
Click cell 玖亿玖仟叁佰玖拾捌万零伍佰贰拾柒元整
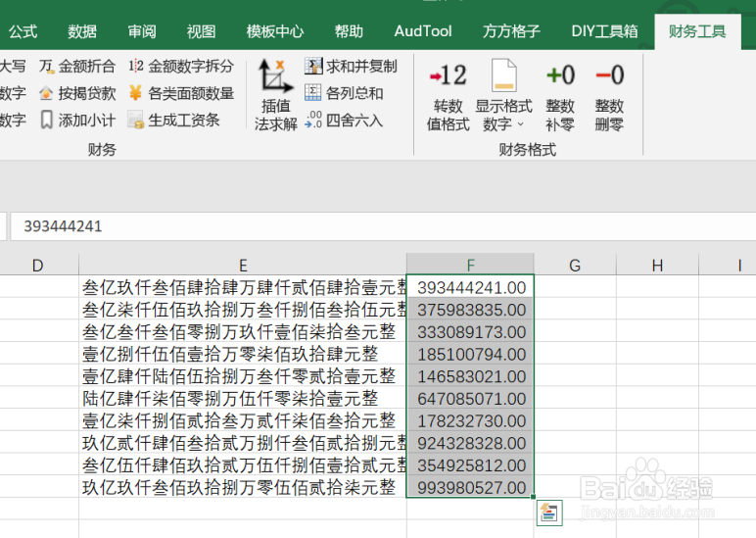[x=243, y=487]
